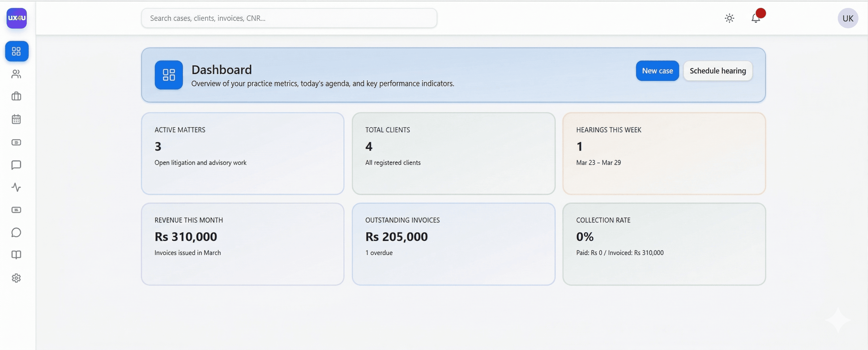The height and width of the screenshot is (350, 868).
Task: Click the Schedule hearing button
Action: point(718,71)
